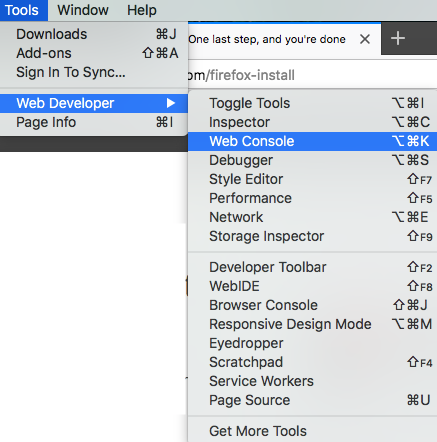Open the Window menu
This screenshot has width=437, height=442.
83,10
